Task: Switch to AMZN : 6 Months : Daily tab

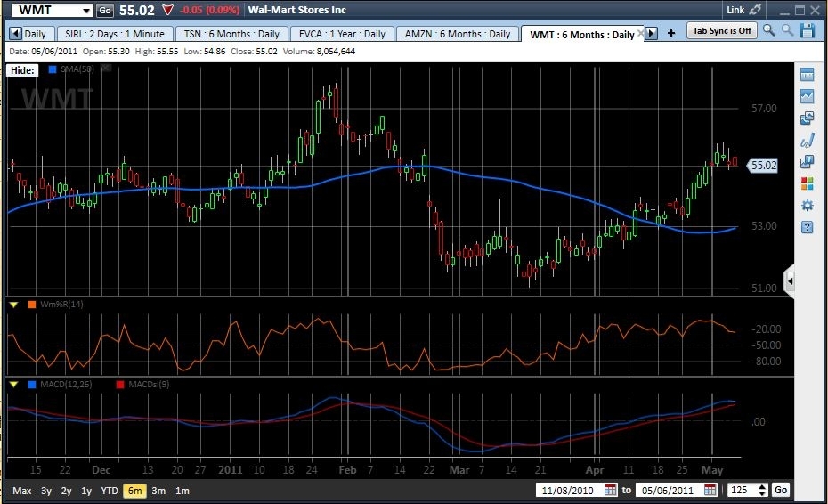Action: click(458, 34)
